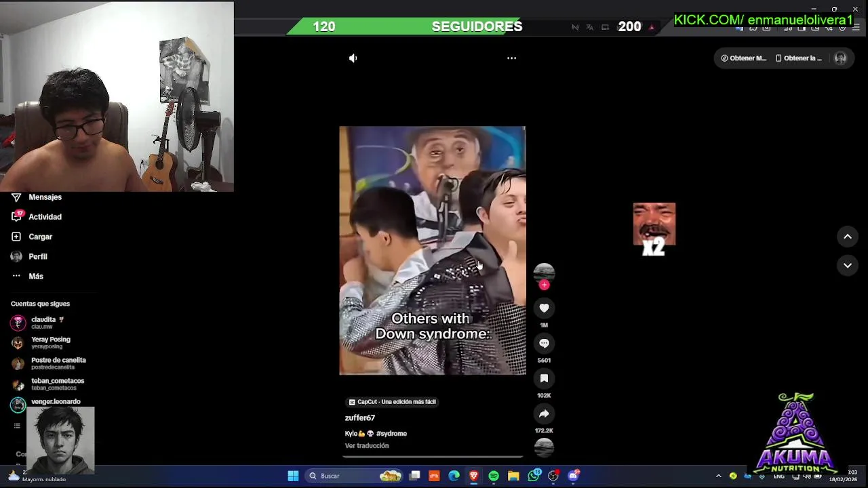Click the Perfil avatar icon

coord(16,257)
